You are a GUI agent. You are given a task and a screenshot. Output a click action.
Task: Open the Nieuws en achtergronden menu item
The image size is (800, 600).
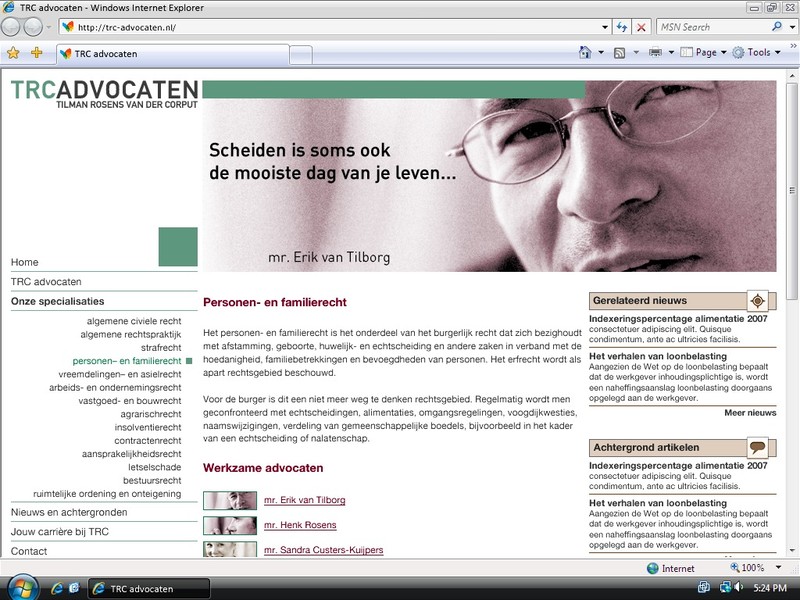[69, 512]
